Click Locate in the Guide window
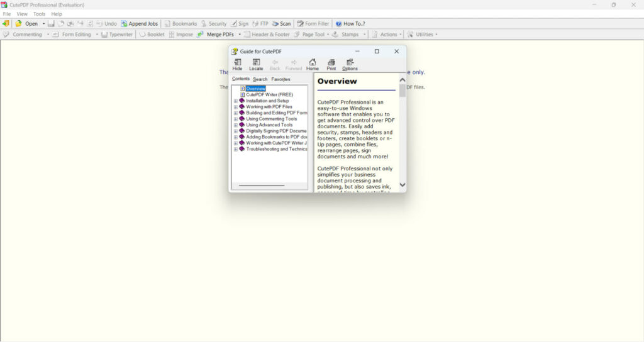644x342 pixels. [x=256, y=65]
